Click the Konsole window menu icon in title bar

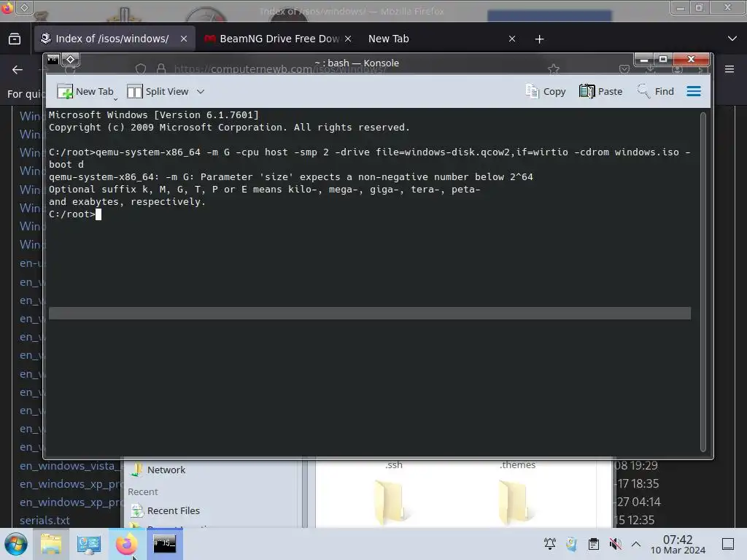click(x=53, y=60)
